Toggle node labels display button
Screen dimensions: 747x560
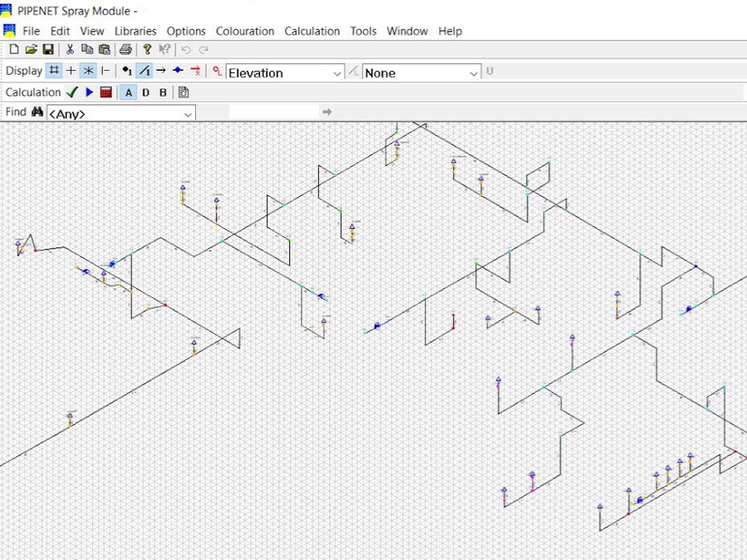126,72
